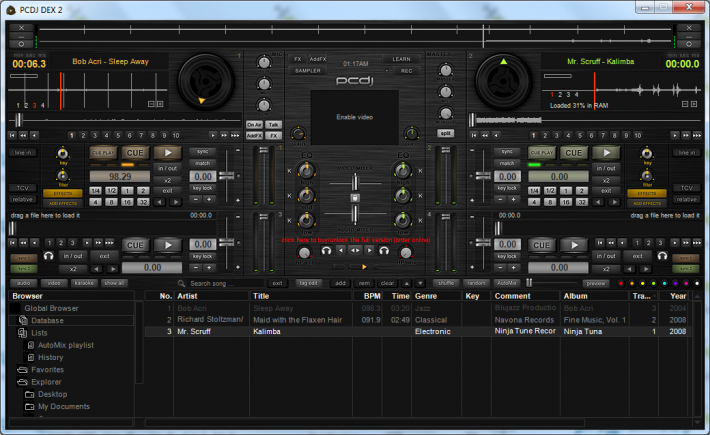Move list item down arrow
Image resolution: width=710 pixels, height=435 pixels.
pos(420,283)
